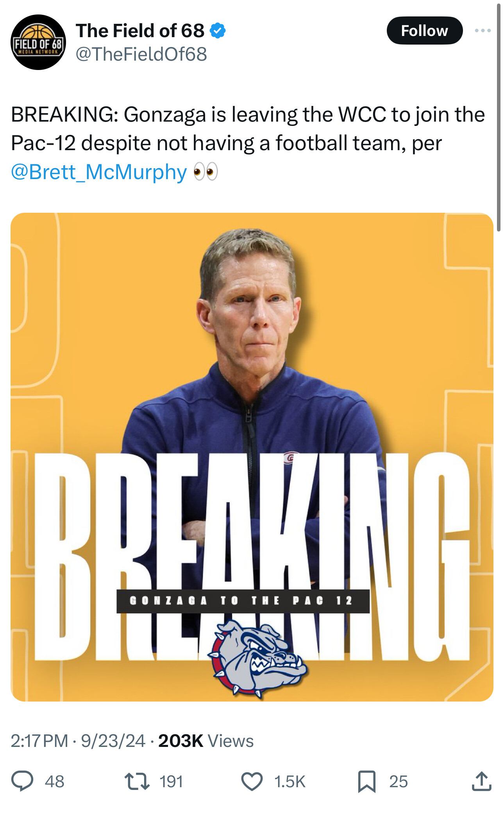The width and height of the screenshot is (504, 813).
Task: Open The Field of 68 profile avatar
Action: 38,42
